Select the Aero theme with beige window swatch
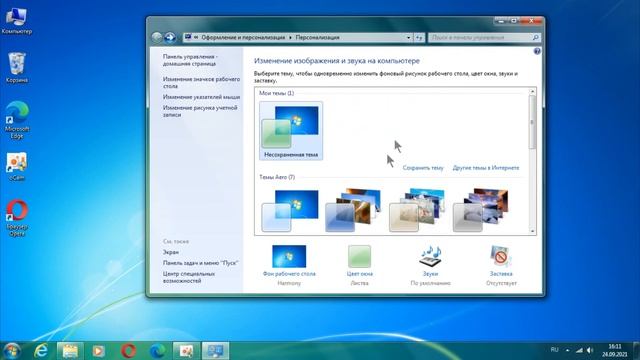 [x=417, y=210]
